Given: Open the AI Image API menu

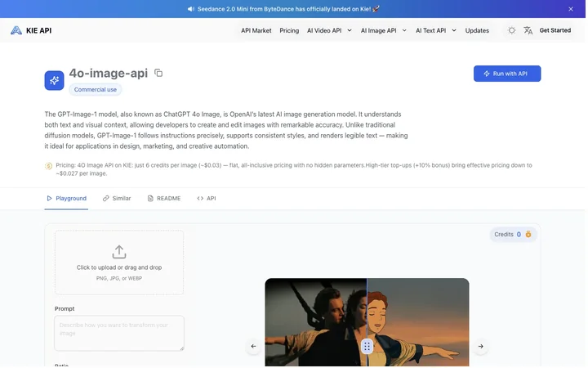Looking at the screenshot, I should tap(378, 30).
